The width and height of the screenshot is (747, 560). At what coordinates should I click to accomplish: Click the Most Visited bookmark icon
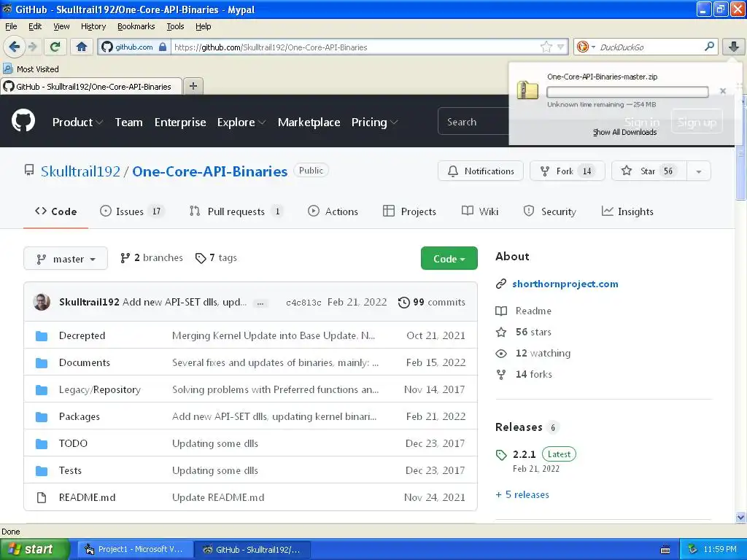click(7, 69)
